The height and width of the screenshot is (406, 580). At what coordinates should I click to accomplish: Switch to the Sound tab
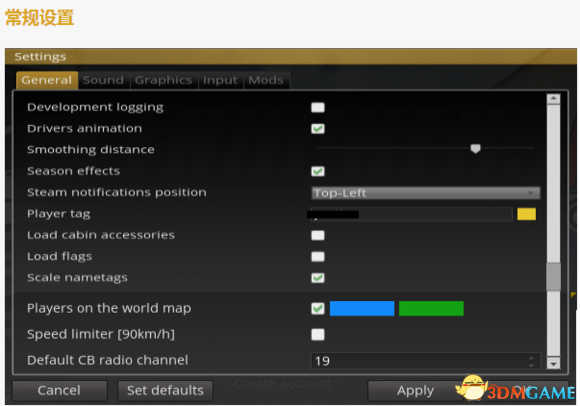104,80
